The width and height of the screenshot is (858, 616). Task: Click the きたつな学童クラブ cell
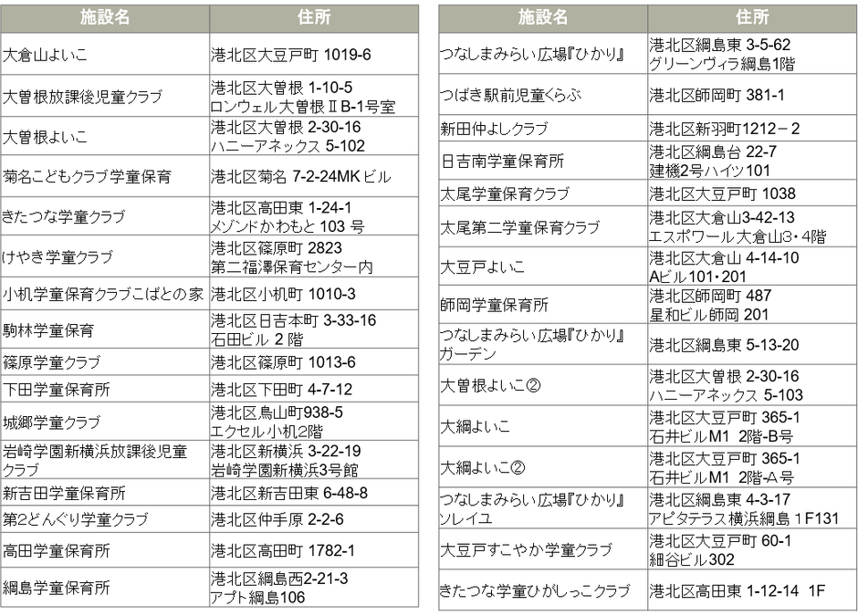tap(65, 217)
